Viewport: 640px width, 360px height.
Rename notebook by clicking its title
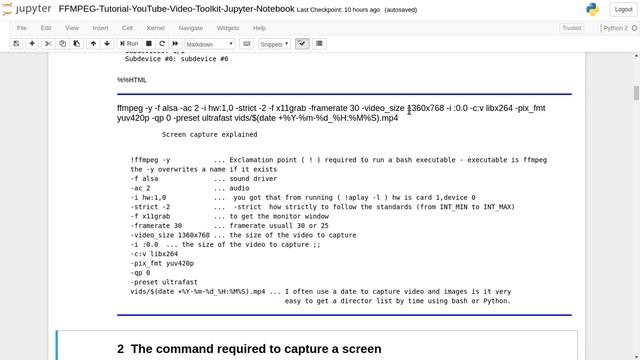tap(176, 9)
